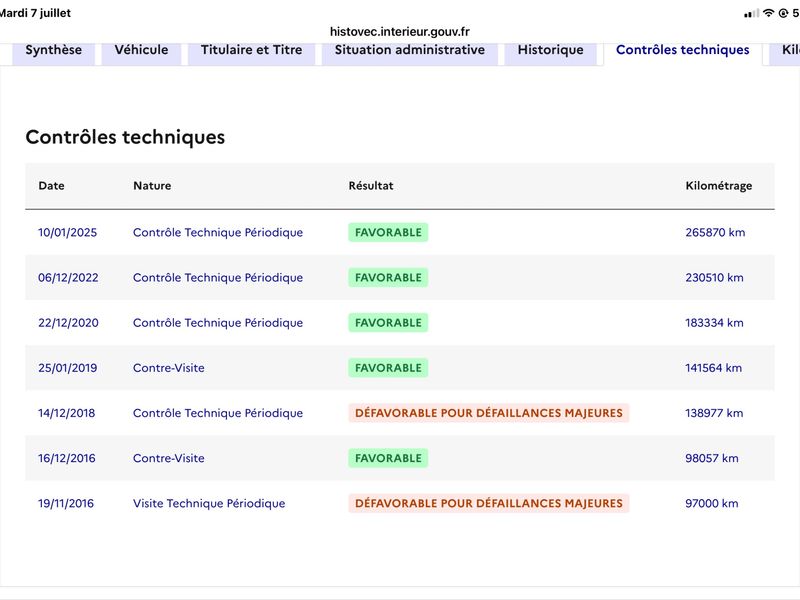
Task: Click FAVORABLE badge for 06/12/2022
Action: [388, 278]
